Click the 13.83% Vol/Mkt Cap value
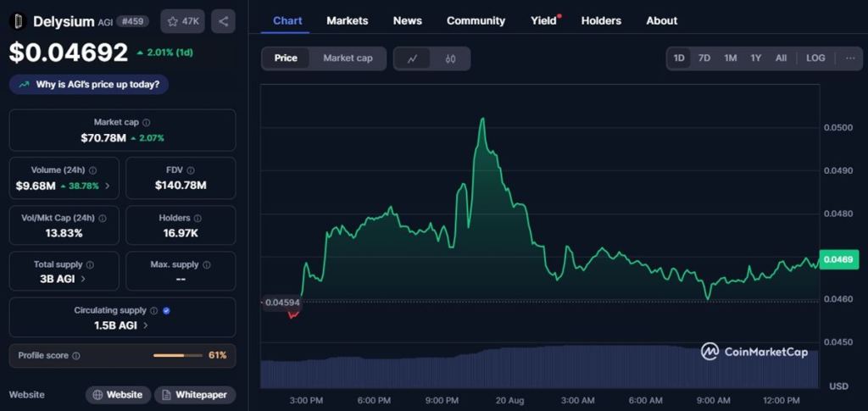The image size is (868, 411). [x=64, y=233]
